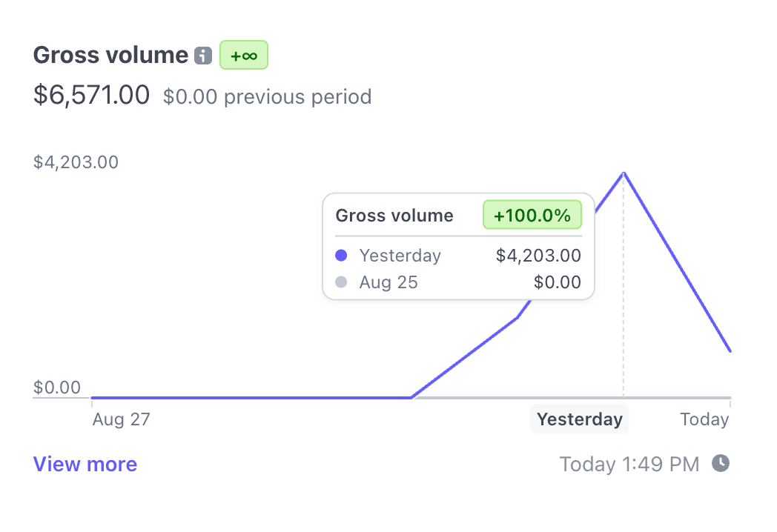Screen dimensions: 777x532
Task: Click the Aug 25 row in the tooltip
Action: [389, 282]
